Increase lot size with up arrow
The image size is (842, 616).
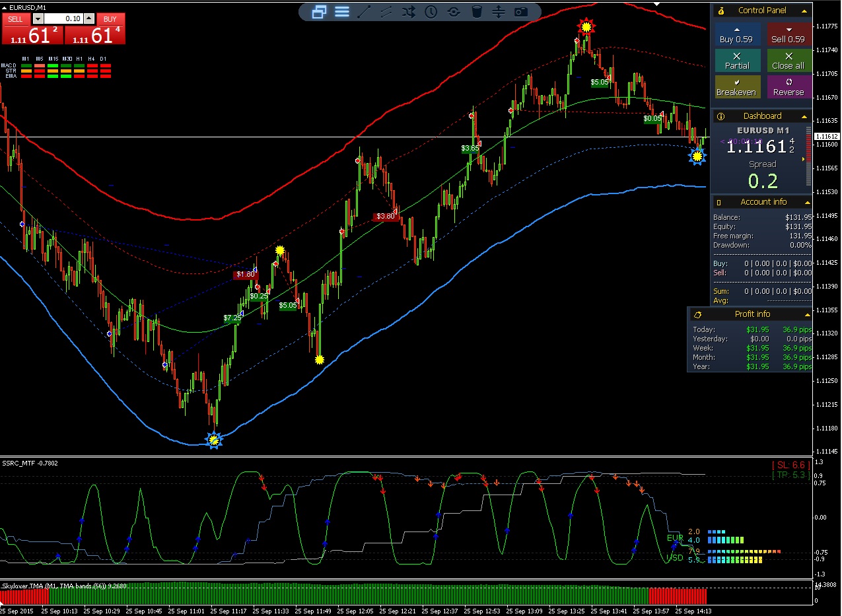click(90, 19)
